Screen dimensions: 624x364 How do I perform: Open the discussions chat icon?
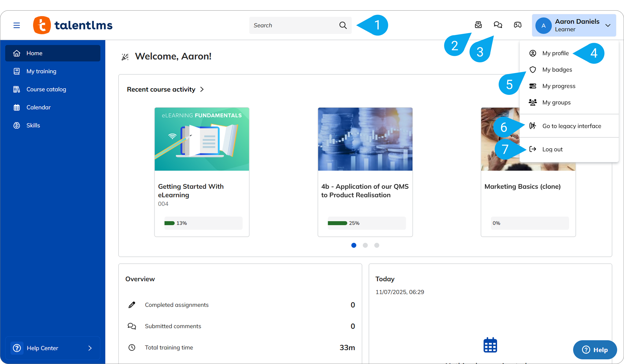coord(498,25)
